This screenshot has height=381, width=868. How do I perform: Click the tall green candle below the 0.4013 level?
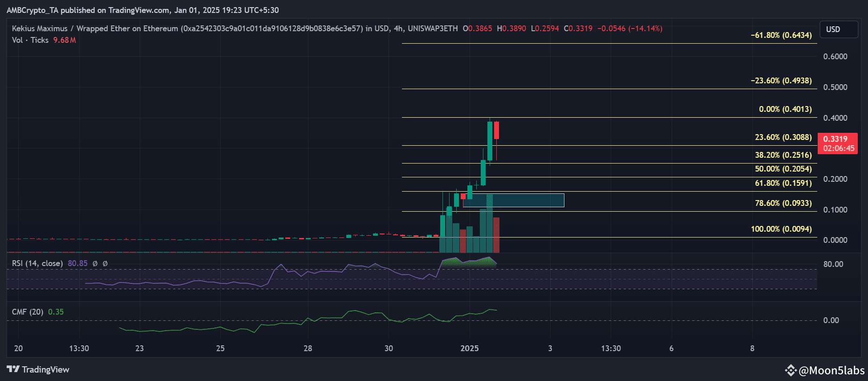click(490, 141)
